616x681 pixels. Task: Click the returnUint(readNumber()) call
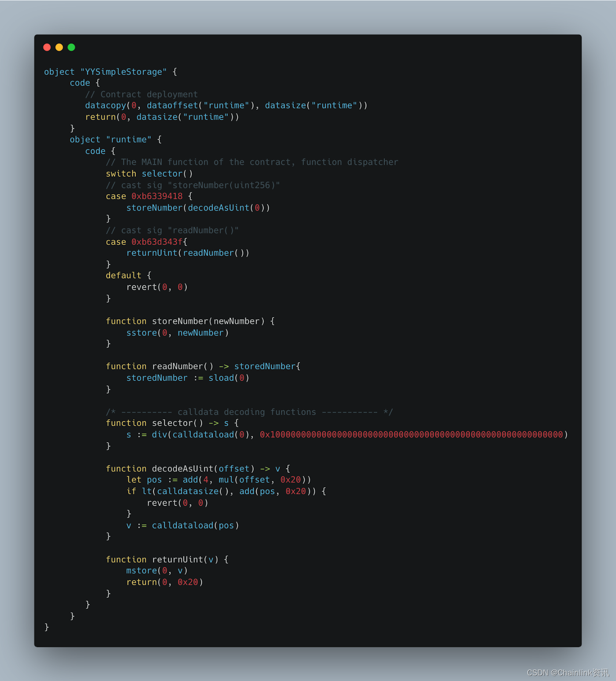(188, 253)
